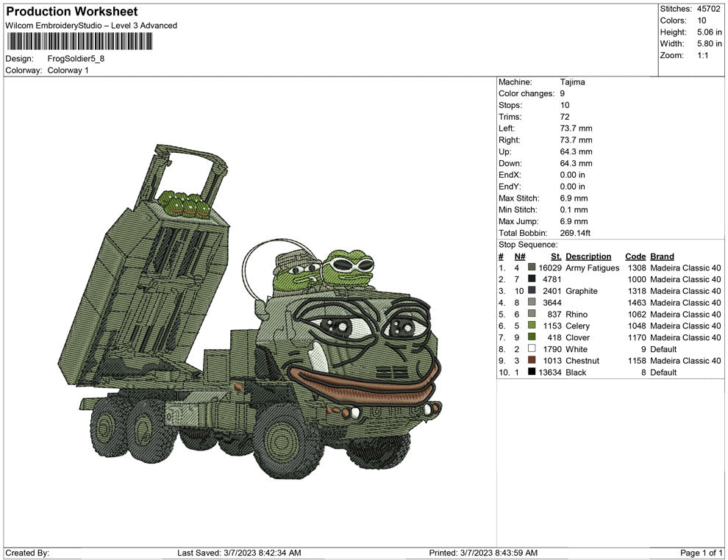Click the Army Fatigues color swatch

pyautogui.click(x=532, y=268)
